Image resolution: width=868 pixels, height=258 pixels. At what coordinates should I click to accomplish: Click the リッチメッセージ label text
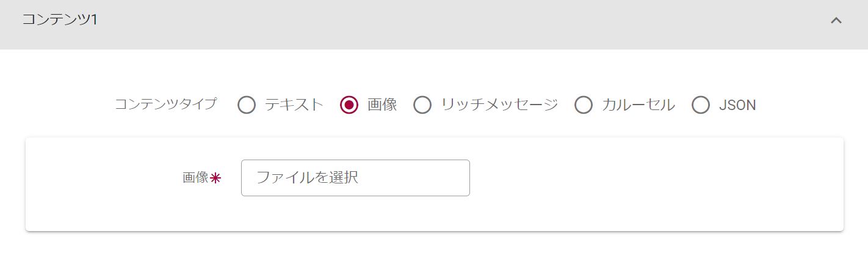click(499, 105)
